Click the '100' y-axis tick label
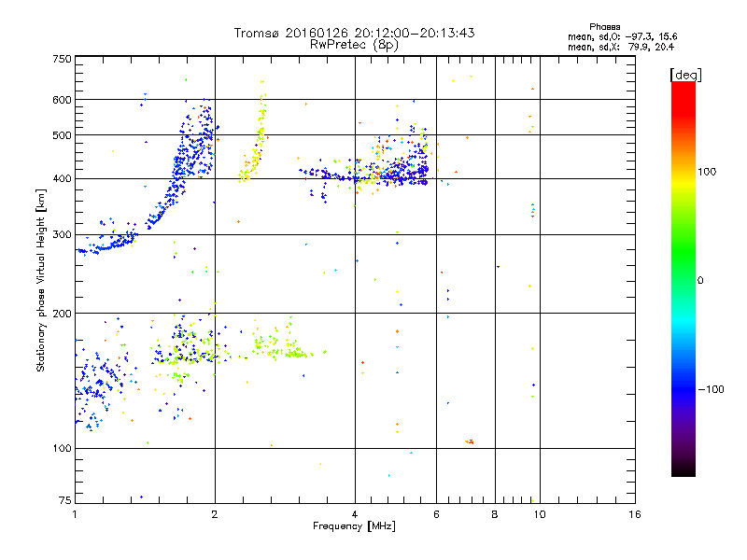This screenshot has width=747, height=560. [x=63, y=449]
